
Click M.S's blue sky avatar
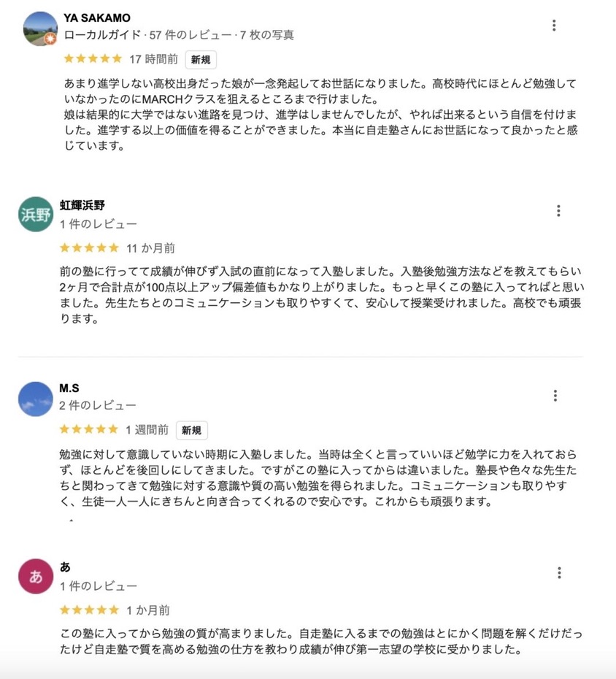click(36, 398)
